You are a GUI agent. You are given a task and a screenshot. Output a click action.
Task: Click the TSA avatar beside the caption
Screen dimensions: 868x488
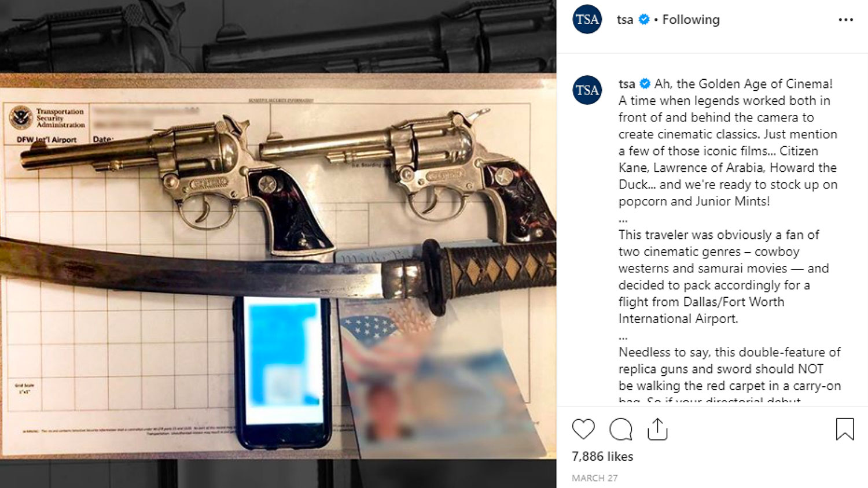tap(587, 90)
